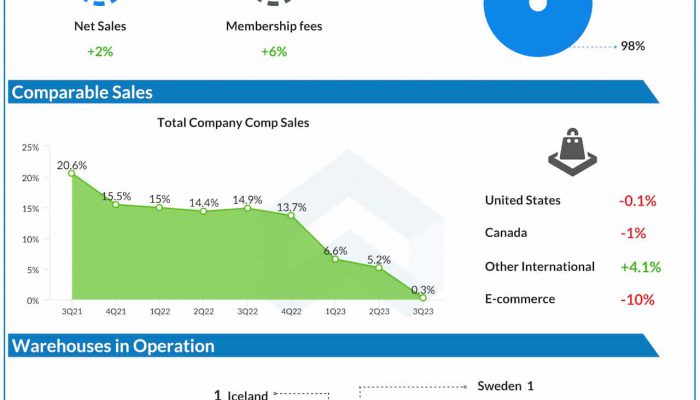Select the 3Q21 data point marker at 20.6%
The image size is (700, 400).
coord(71,173)
